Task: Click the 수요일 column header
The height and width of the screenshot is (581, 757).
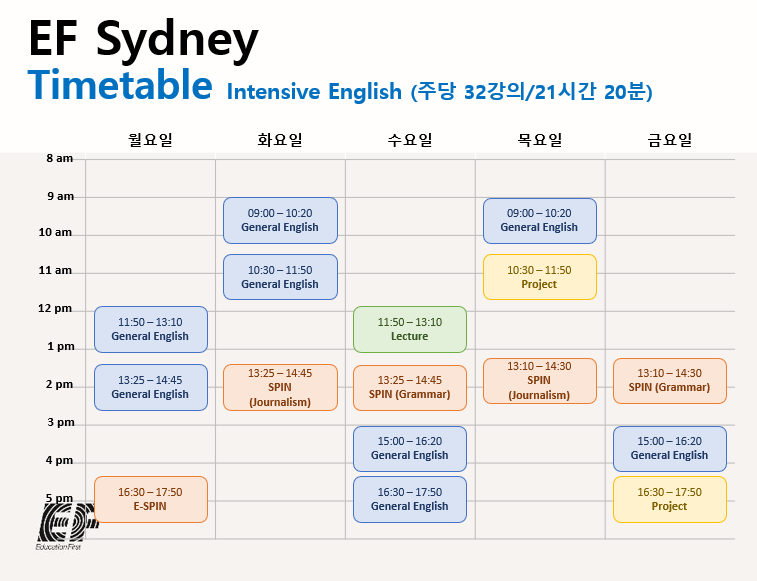Action: [x=410, y=140]
